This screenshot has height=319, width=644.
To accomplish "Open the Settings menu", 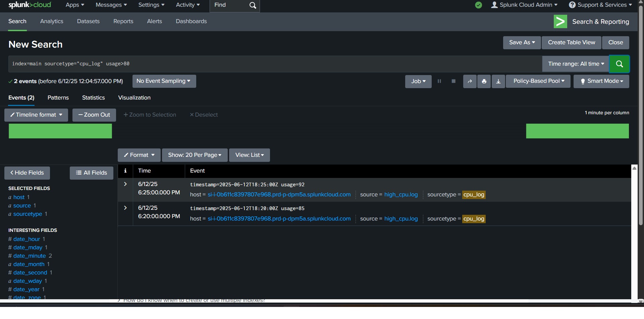I will [x=152, y=5].
